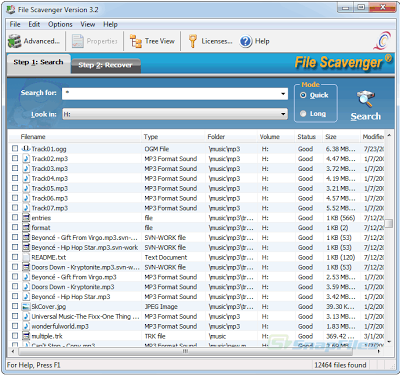Click the 'Text Document' type cell
The width and height of the screenshot is (400, 375).
pyautogui.click(x=166, y=257)
